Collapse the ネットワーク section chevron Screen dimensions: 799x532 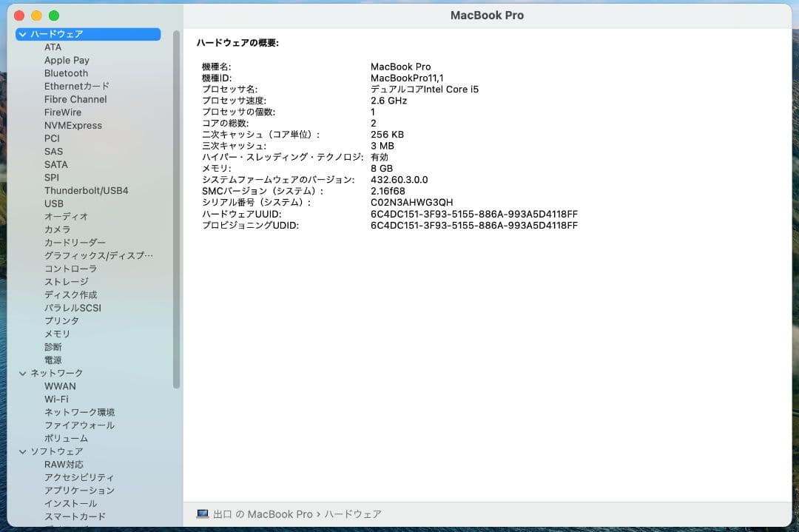click(22, 373)
